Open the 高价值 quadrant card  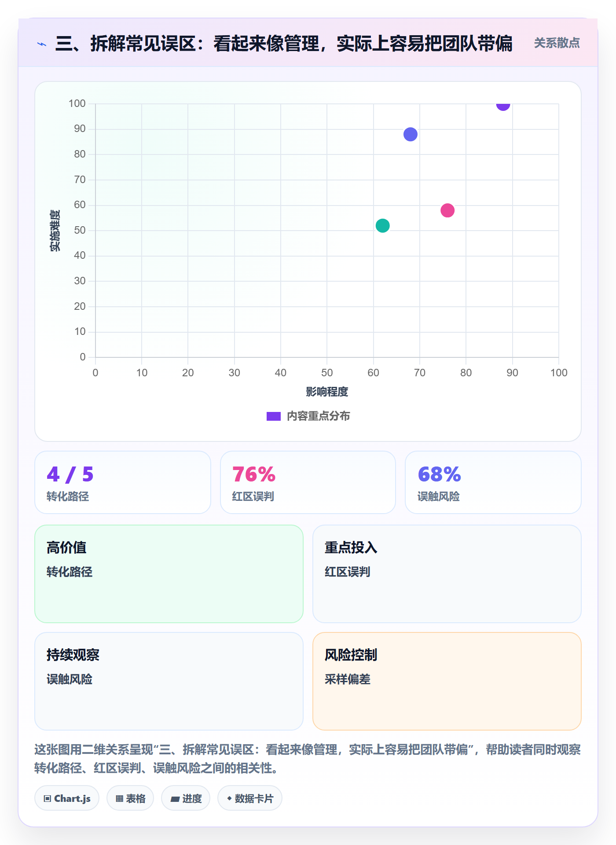click(169, 574)
